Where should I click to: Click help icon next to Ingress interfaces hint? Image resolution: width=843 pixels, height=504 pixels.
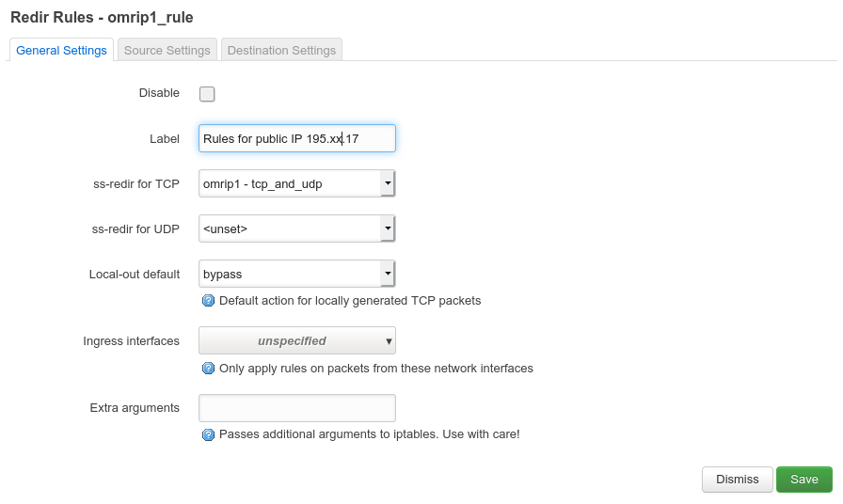pyautogui.click(x=209, y=369)
